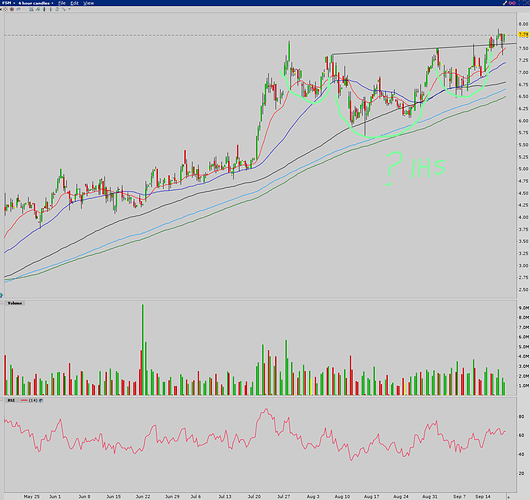
Task: Toggle the RSI panel collapse handle
Action: [x=2, y=400]
